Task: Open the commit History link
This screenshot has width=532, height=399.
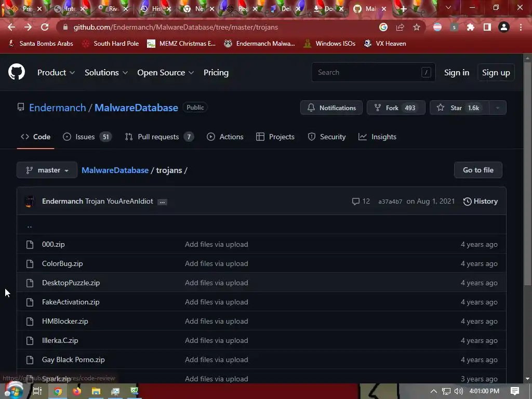Action: click(x=481, y=201)
